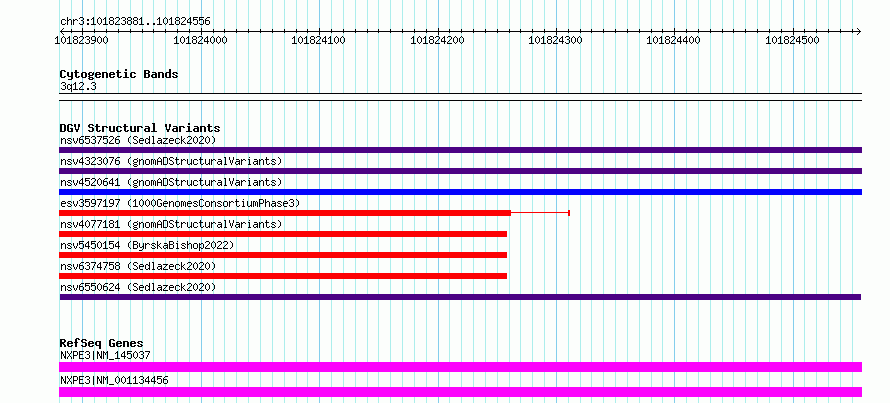
Task: Open the nsv4323076 (gnomADStructuralVariants) label
Action: click(171, 161)
